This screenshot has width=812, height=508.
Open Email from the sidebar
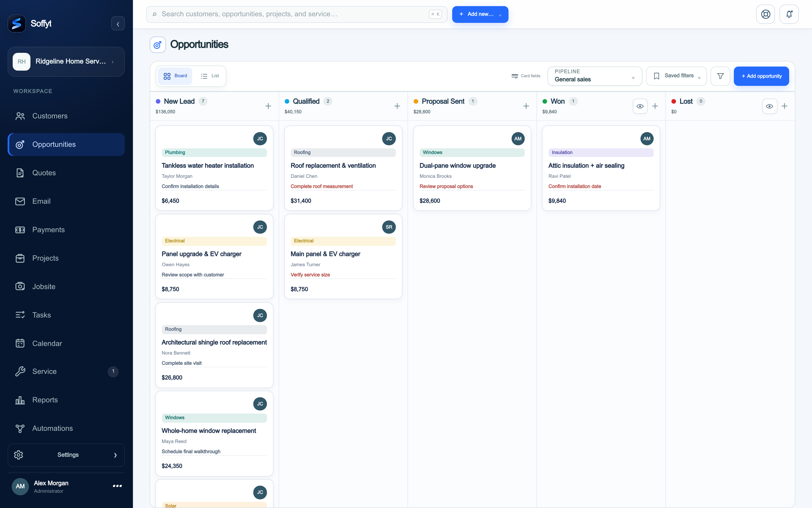(66, 201)
